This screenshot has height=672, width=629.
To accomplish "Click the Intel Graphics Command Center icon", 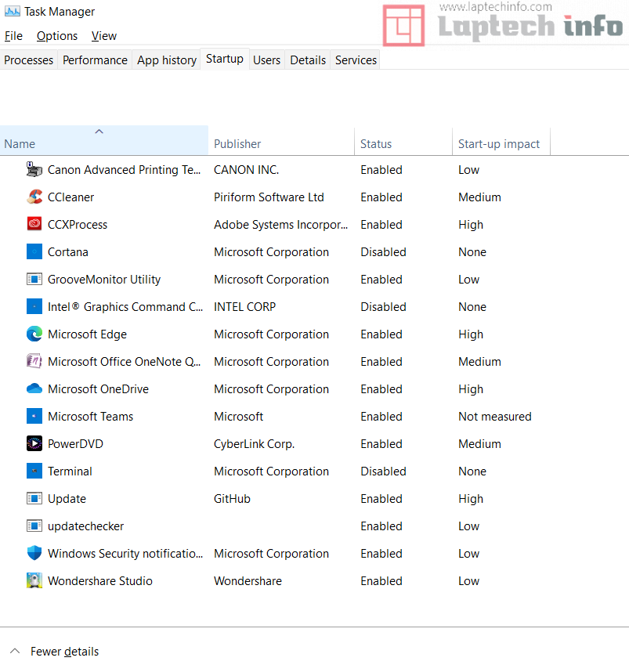I will (34, 306).
